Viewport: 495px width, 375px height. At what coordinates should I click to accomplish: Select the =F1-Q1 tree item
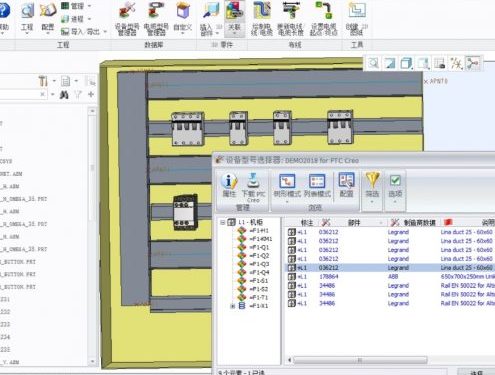pos(259,247)
